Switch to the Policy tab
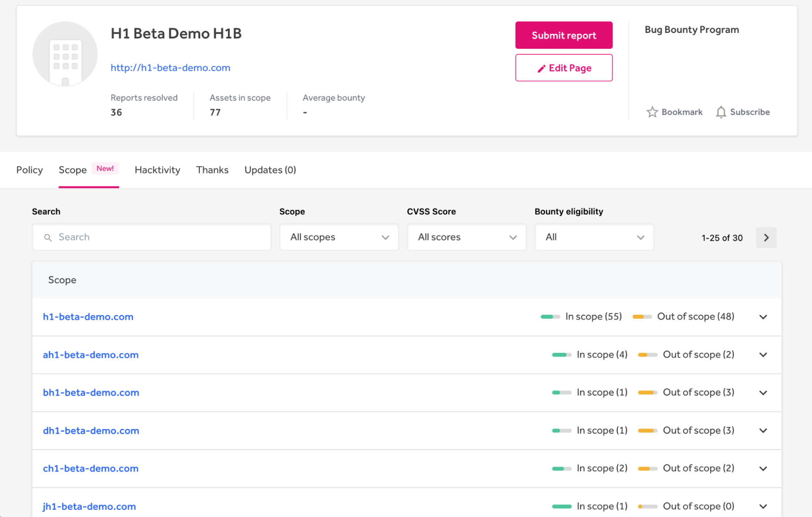The height and width of the screenshot is (517, 812). [x=29, y=170]
